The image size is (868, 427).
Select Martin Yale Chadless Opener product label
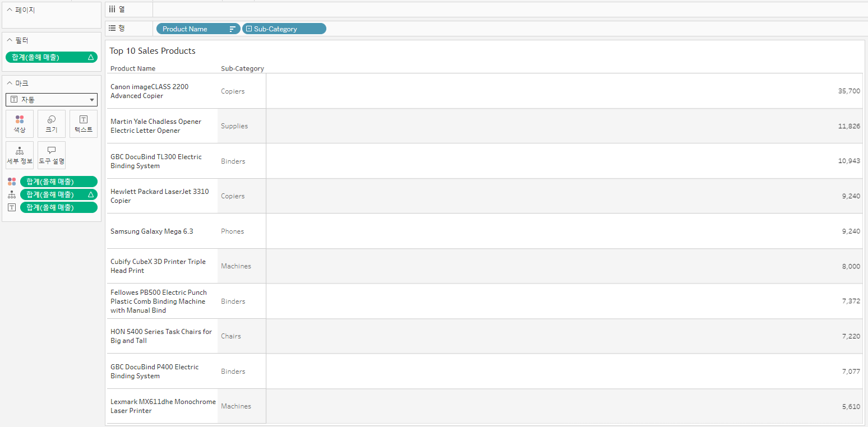(x=156, y=126)
